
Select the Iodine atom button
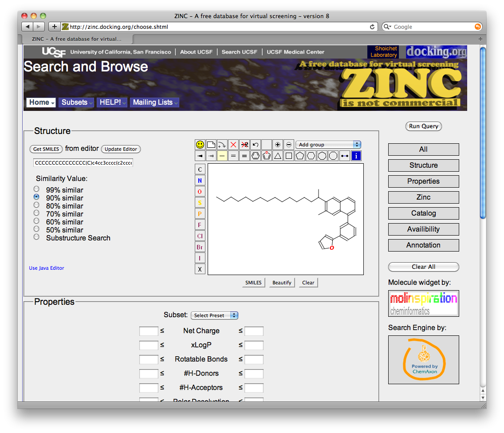pyautogui.click(x=200, y=258)
